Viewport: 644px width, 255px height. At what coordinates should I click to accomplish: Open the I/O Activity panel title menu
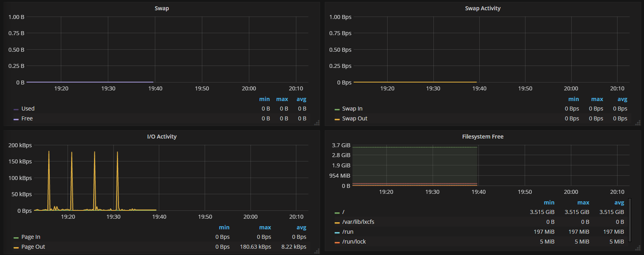tap(162, 137)
